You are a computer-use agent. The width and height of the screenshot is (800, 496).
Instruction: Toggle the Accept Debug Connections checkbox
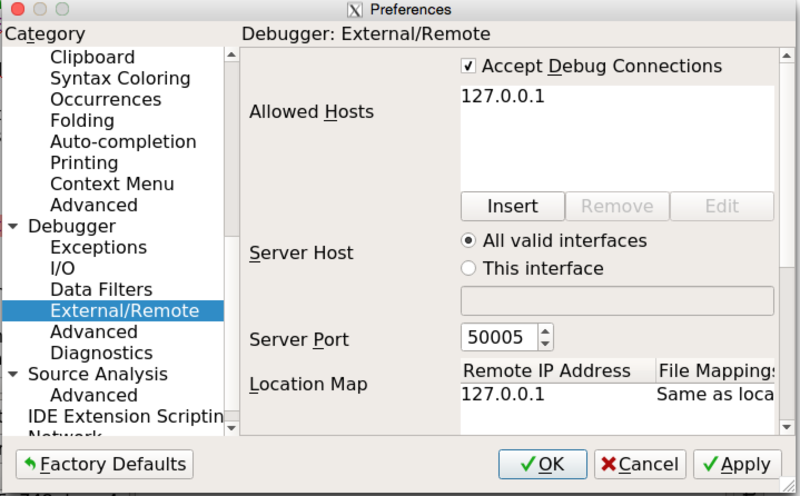coord(468,67)
